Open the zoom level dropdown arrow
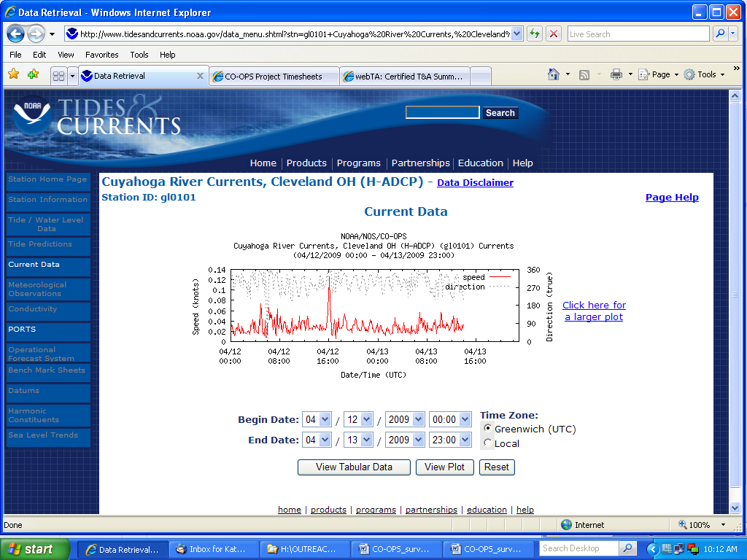The image size is (747, 560). pos(723,524)
